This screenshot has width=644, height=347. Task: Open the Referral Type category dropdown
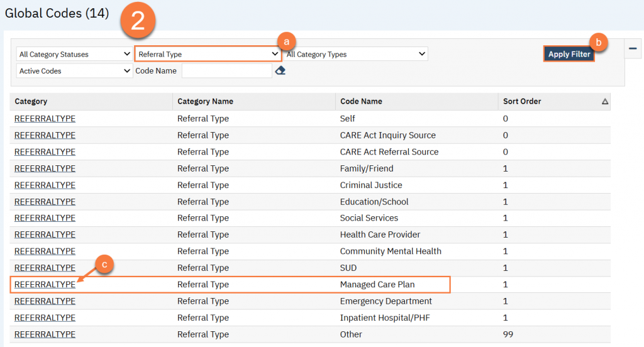tap(208, 55)
